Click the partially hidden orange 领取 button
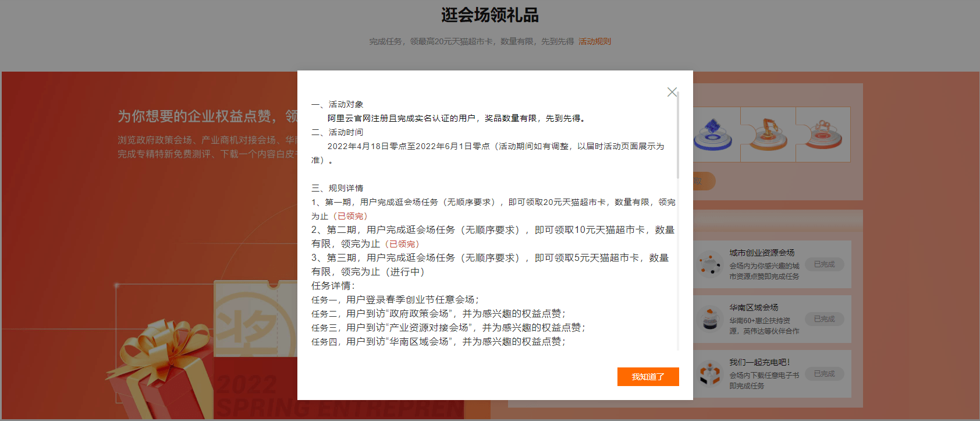 (704, 181)
